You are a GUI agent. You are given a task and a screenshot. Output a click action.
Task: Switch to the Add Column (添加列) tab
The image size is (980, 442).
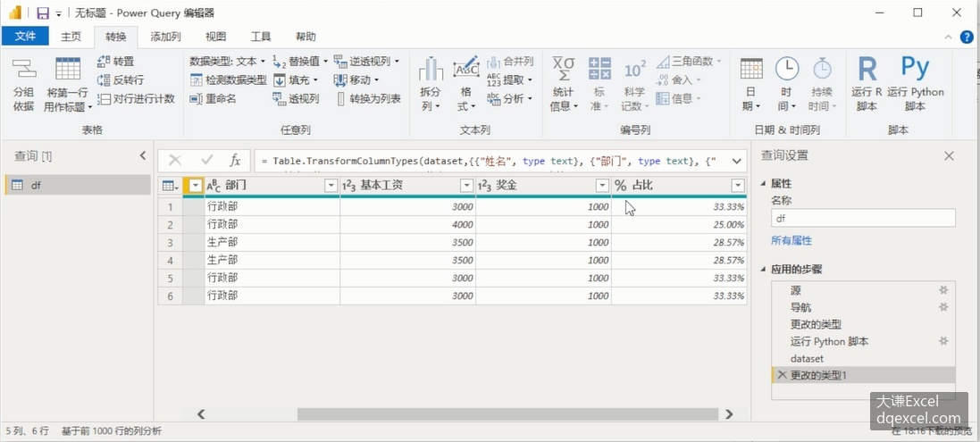(x=165, y=37)
